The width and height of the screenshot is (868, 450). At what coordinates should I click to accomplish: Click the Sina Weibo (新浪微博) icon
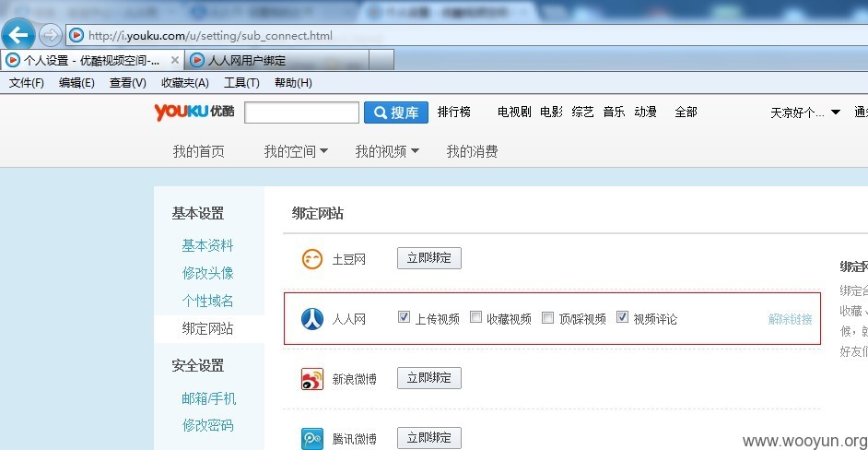pyautogui.click(x=312, y=379)
